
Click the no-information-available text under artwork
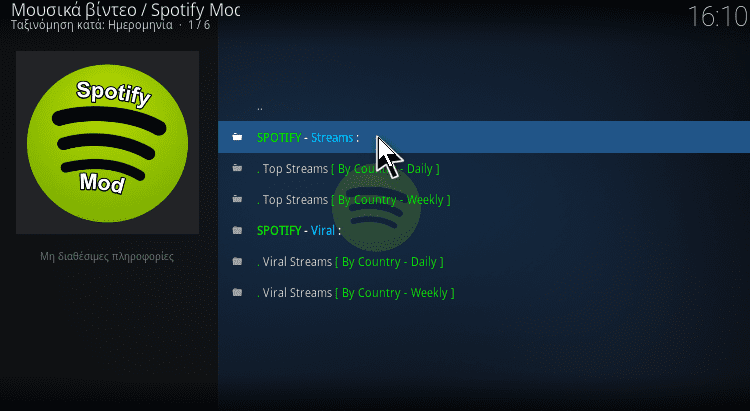coord(107,256)
